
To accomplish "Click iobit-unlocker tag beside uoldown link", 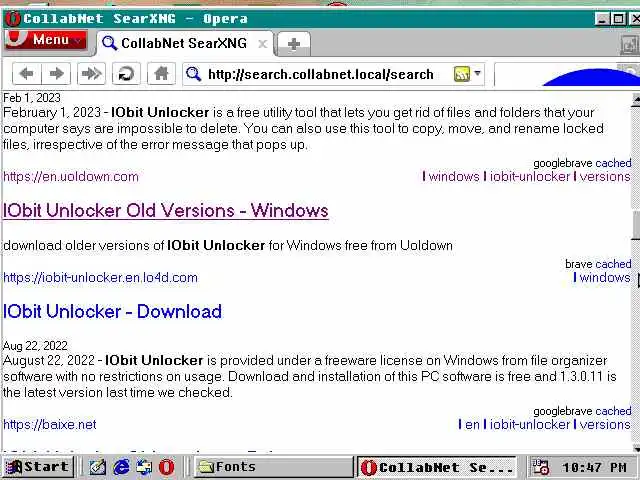I will (530, 177).
